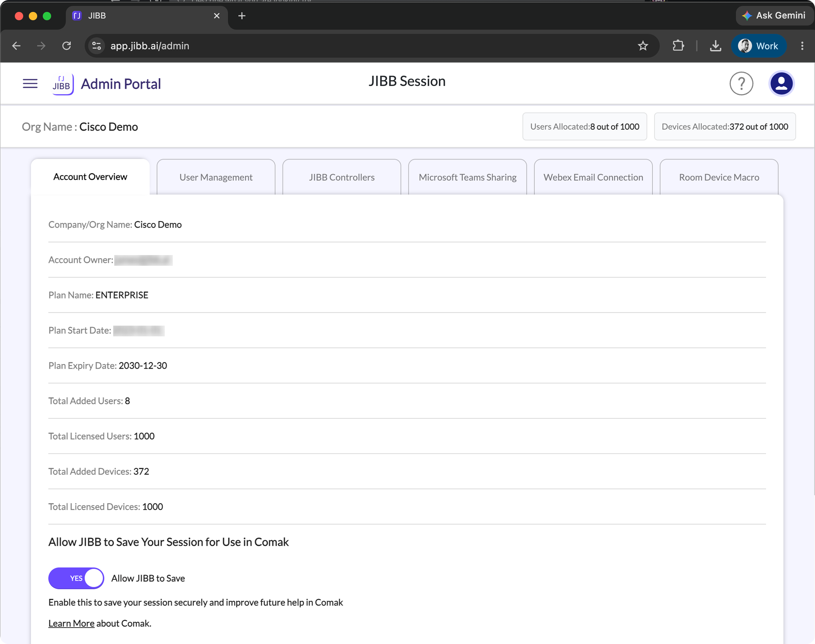
Task: Click the JIBB logo icon
Action: (x=63, y=84)
